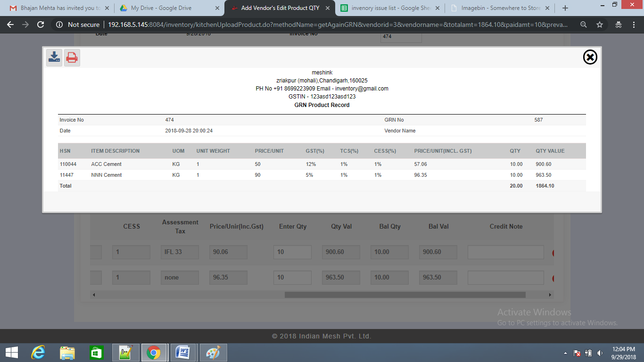The width and height of the screenshot is (644, 362).
Task: Open volume control in tray
Action: coord(600,353)
